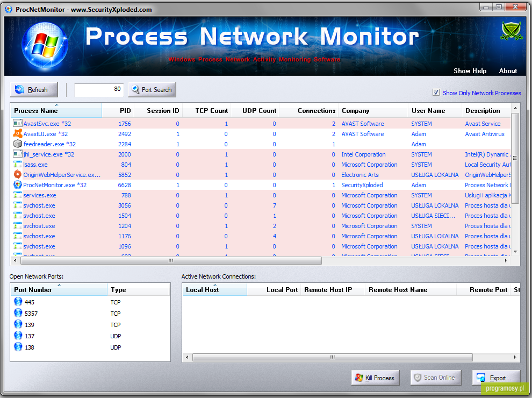The height and width of the screenshot is (398, 532).
Task: Click the title bar application icon
Action: click(9, 9)
